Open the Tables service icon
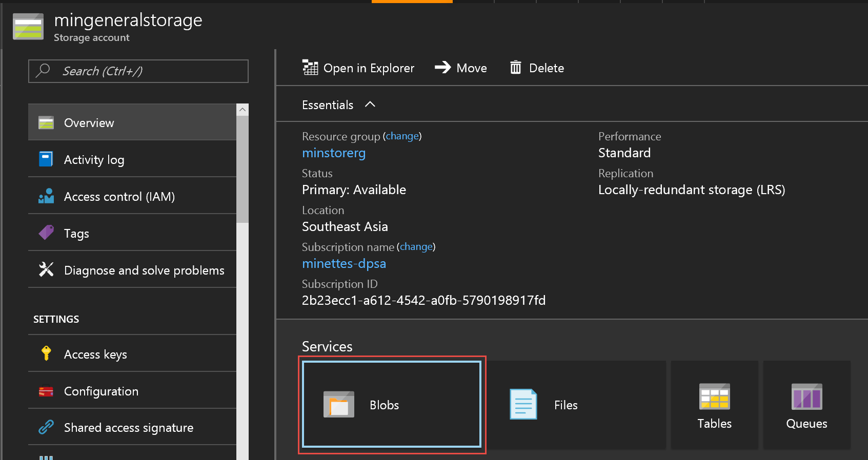 pyautogui.click(x=714, y=397)
